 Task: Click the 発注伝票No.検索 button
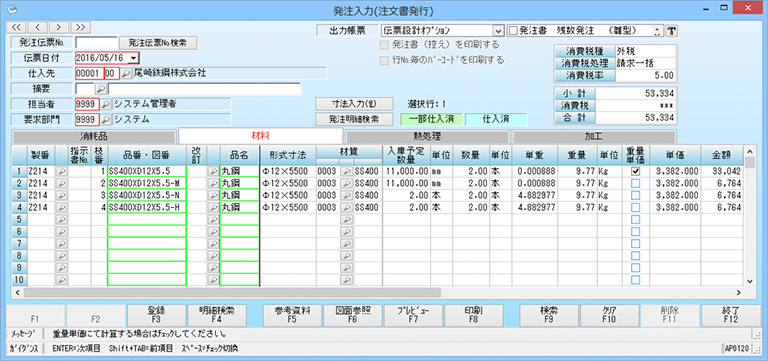click(158, 43)
